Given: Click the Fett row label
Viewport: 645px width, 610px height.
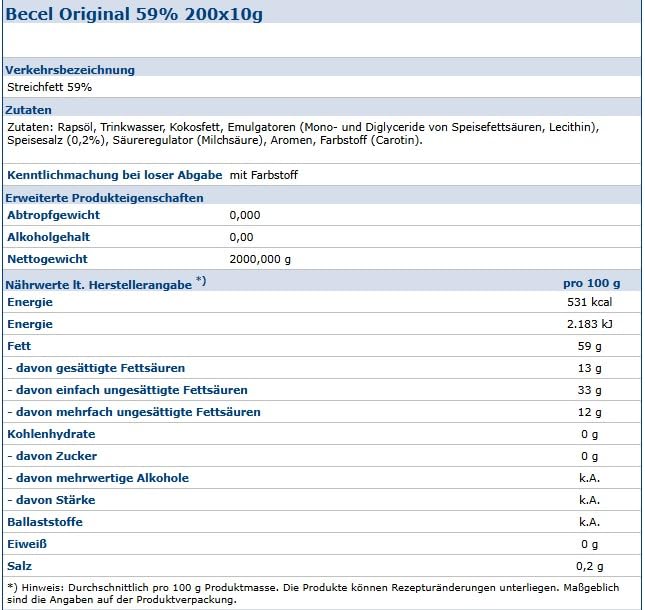Looking at the screenshot, I should [19, 346].
